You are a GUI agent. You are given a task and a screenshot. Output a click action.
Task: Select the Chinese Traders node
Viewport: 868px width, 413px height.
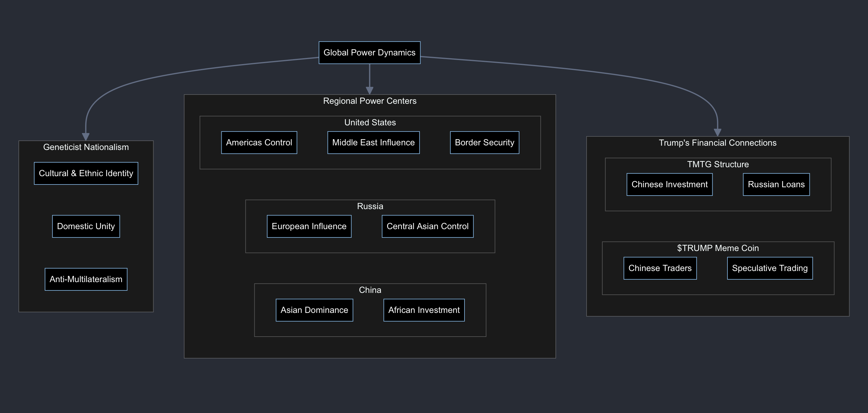pyautogui.click(x=660, y=268)
